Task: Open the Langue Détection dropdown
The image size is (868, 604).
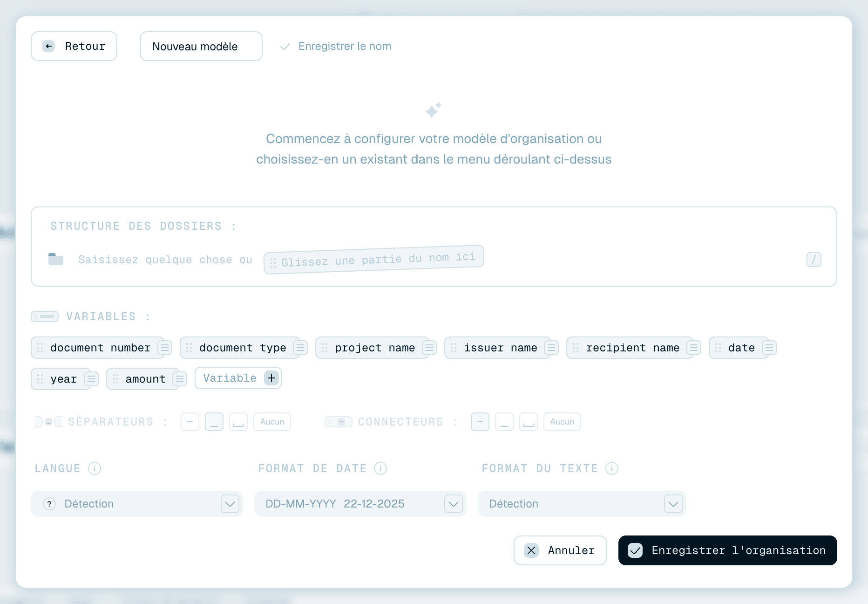Action: point(137,504)
